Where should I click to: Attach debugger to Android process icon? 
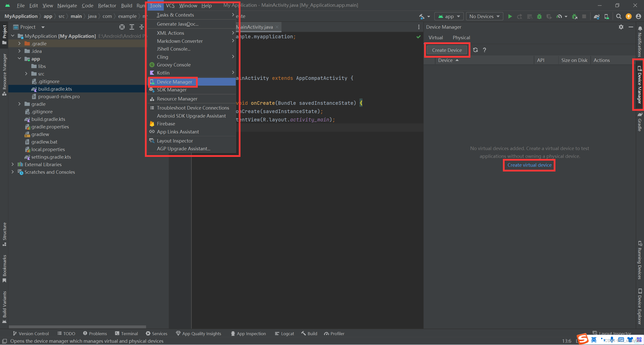click(575, 17)
